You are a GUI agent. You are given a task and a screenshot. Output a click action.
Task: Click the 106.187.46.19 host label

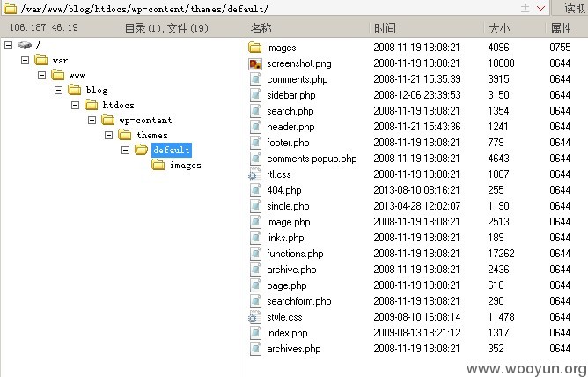click(x=44, y=27)
